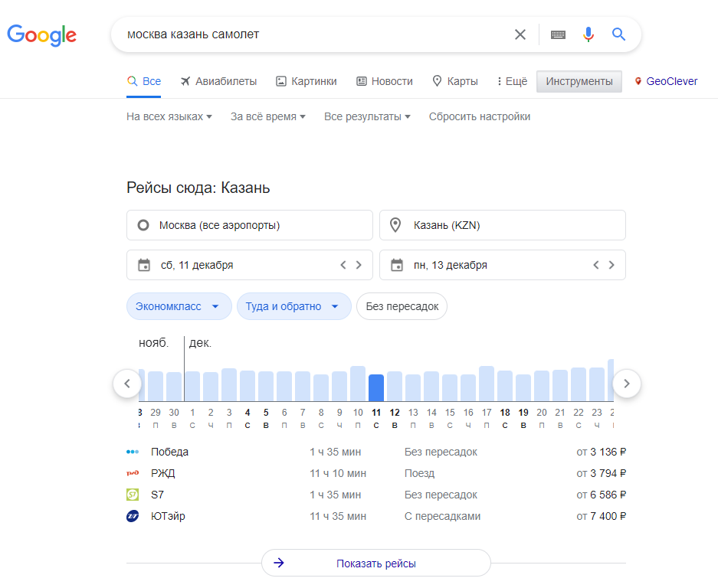The width and height of the screenshot is (718, 588).
Task: Click price от 6 586 ₽
Action: [x=602, y=495]
